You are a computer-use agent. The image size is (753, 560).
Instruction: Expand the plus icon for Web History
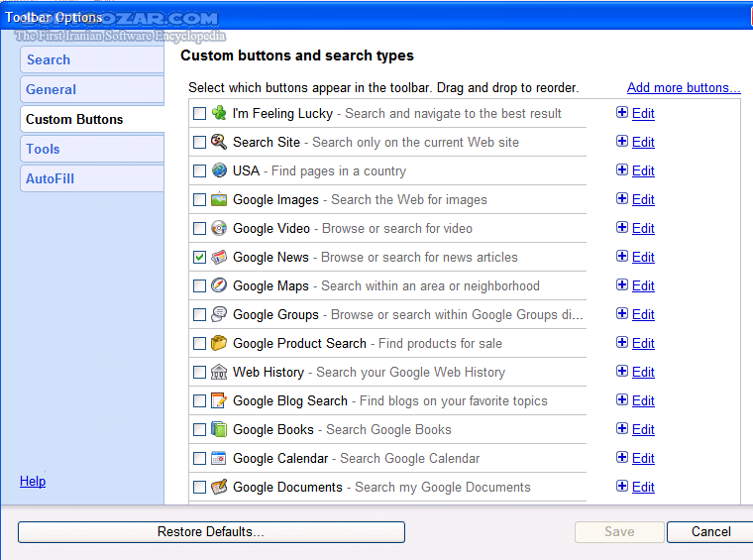tap(622, 371)
